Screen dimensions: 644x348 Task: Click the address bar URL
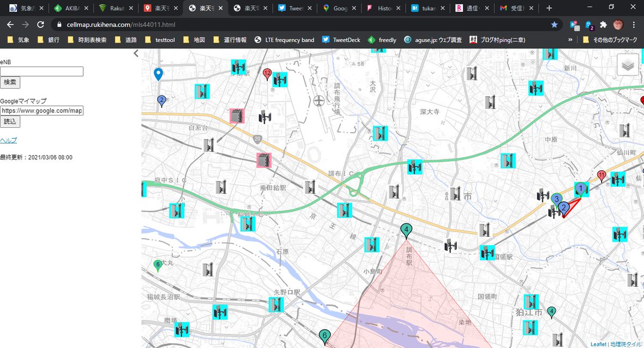pos(120,25)
